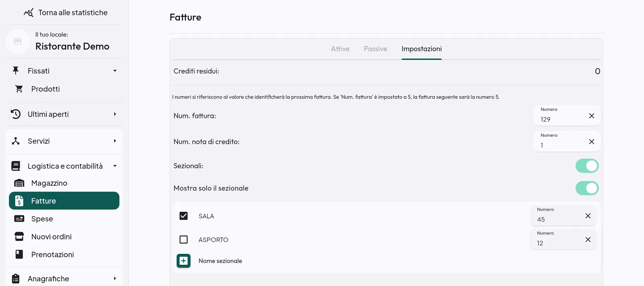Click the Fissati pin icon
Viewport: 644px width, 286px height.
pyautogui.click(x=16, y=71)
